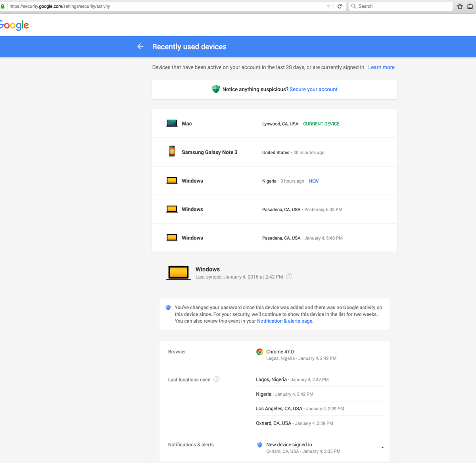Viewport: 476px width, 463px height.
Task: Click the green lock icon in the URL bar
Action: coord(2,6)
